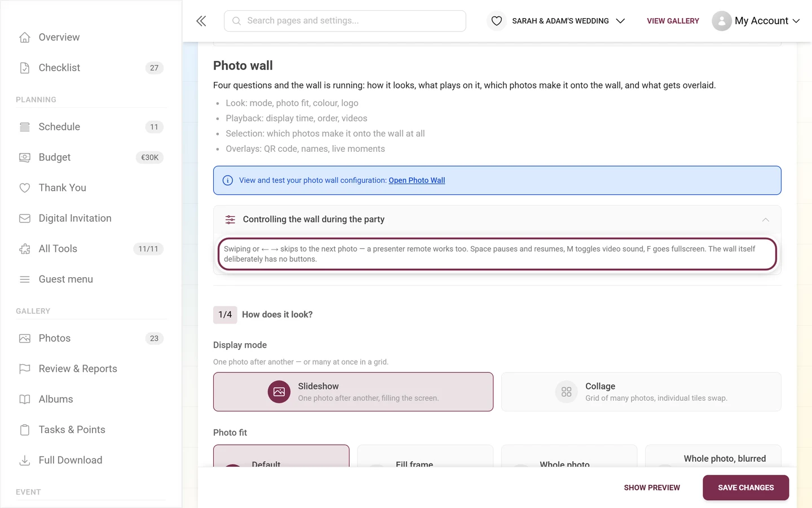The height and width of the screenshot is (508, 812).
Task: Select Collage display mode
Action: [641, 392]
